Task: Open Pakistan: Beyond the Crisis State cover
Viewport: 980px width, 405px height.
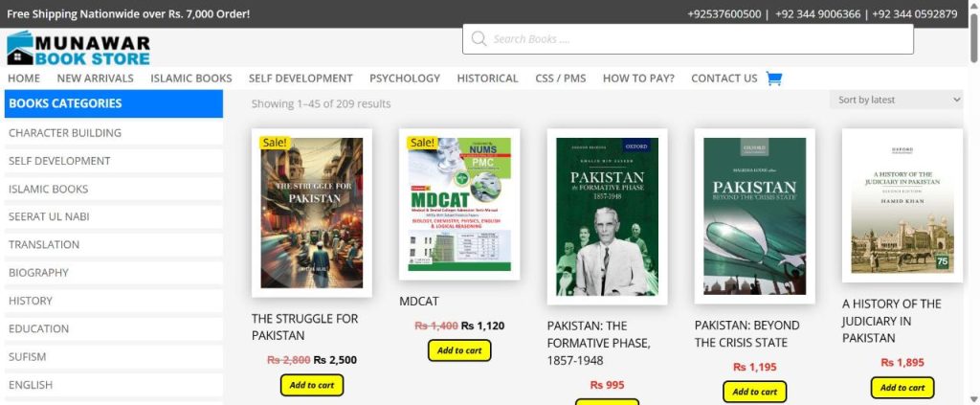Action: click(754, 216)
